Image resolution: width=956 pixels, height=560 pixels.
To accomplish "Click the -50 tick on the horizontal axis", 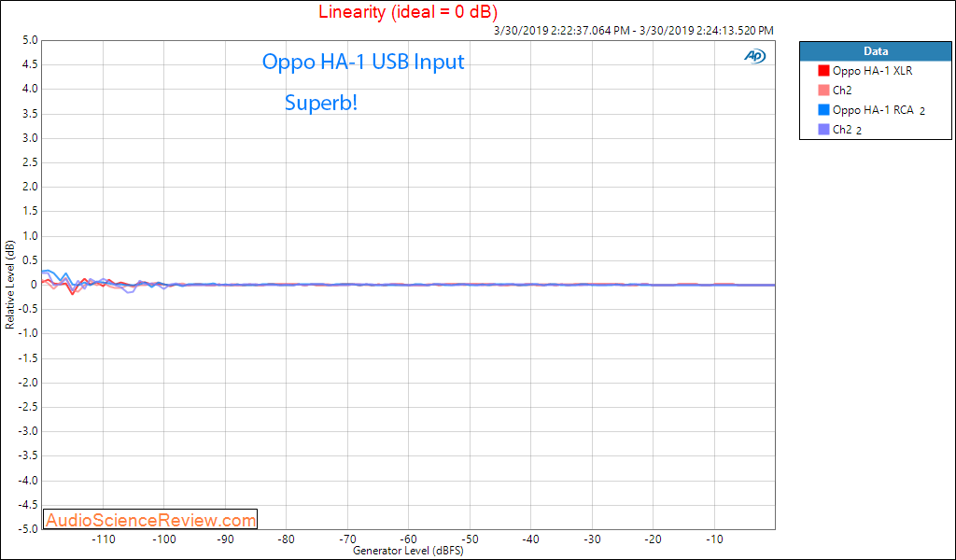I will pos(470,539).
